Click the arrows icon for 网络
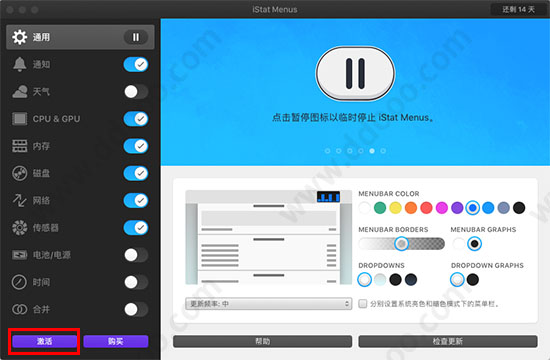550x360 pixels. pos(19,200)
